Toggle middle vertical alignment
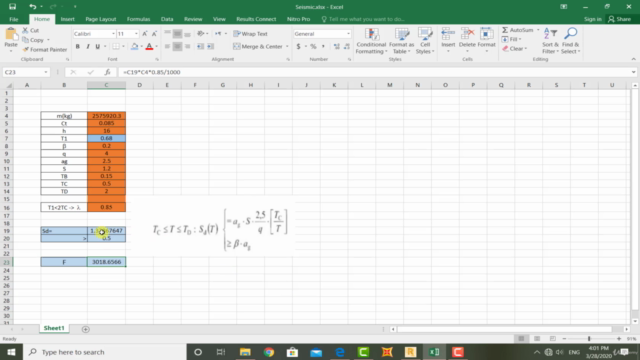The width and height of the screenshot is (640, 360). 177,34
